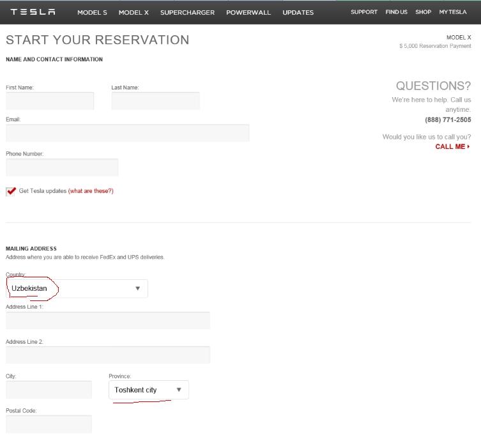This screenshot has height=448, width=481.
Task: Open the Model S menu item
Action: pyautogui.click(x=92, y=13)
